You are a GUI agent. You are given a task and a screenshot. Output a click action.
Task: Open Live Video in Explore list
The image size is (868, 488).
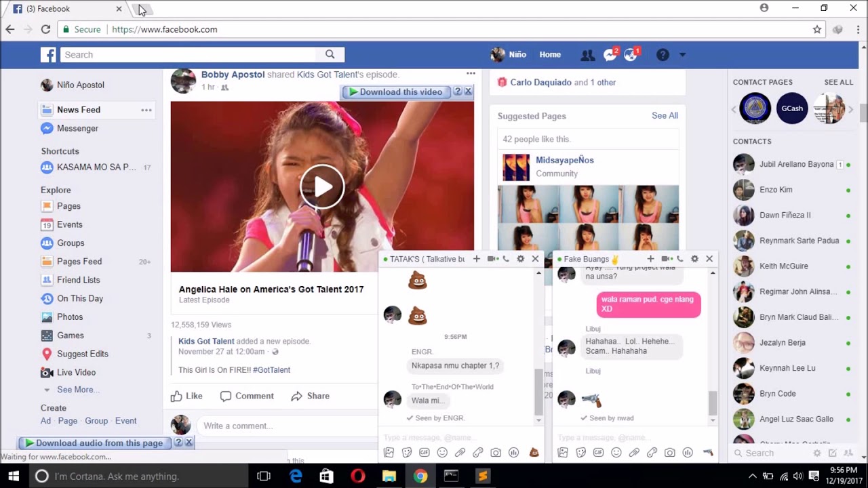pyautogui.click(x=76, y=372)
